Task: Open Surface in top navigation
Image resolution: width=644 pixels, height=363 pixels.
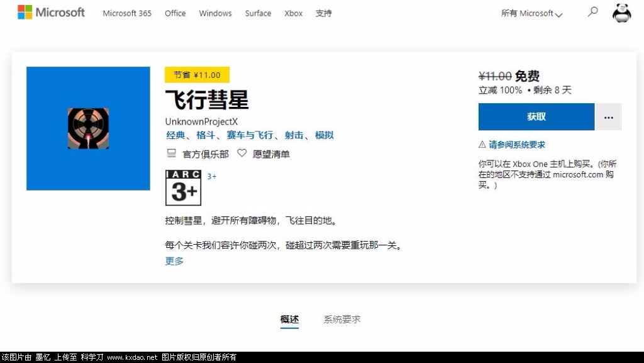Action: [x=258, y=13]
